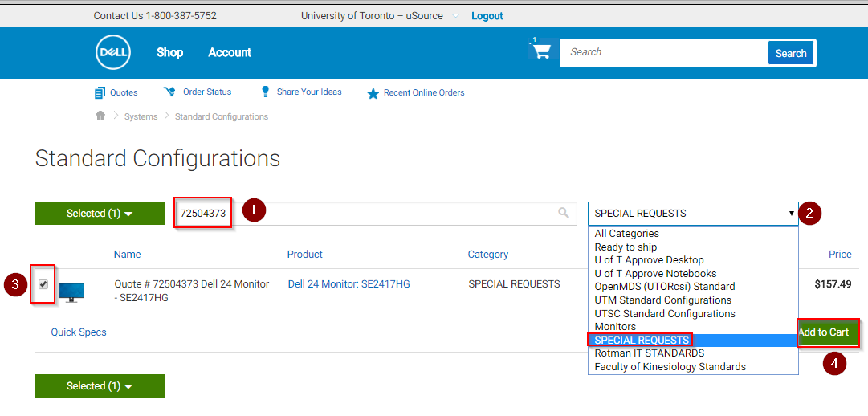Open Order Status in the toolbar
The width and height of the screenshot is (868, 416).
click(169, 92)
